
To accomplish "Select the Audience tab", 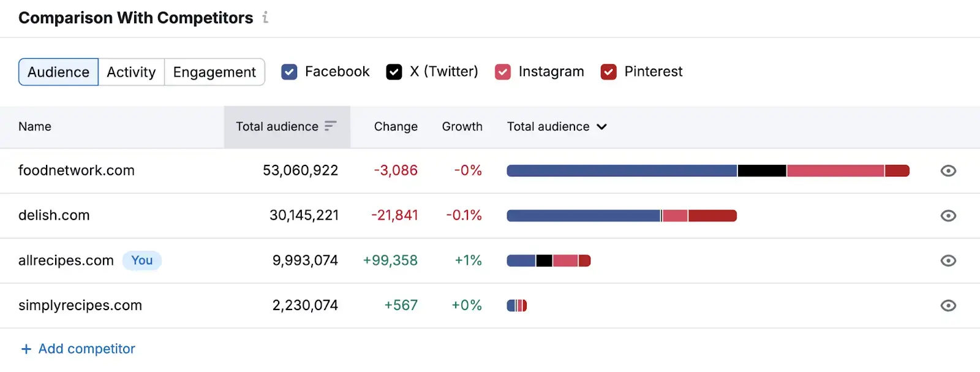I will pyautogui.click(x=58, y=72).
